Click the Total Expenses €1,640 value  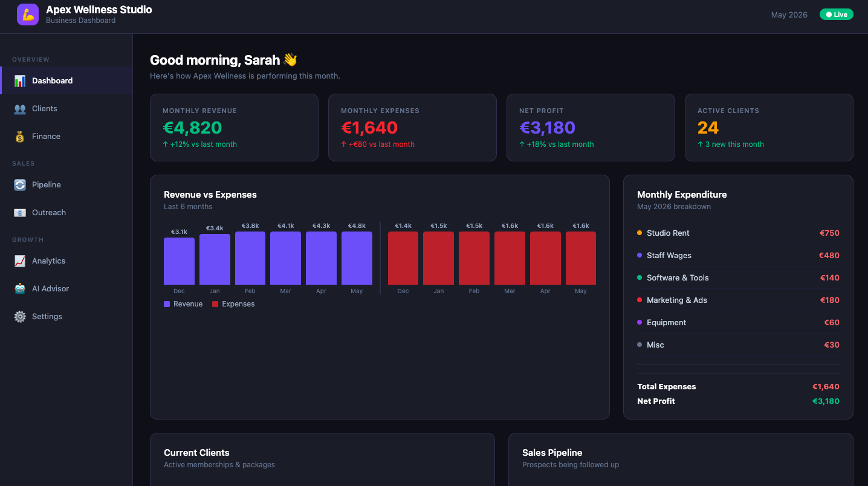click(x=826, y=387)
